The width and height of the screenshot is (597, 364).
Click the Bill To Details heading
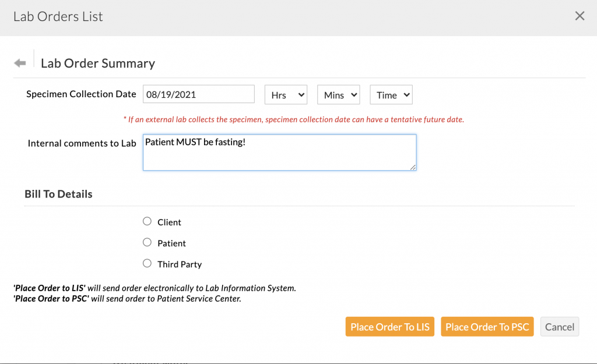58,194
